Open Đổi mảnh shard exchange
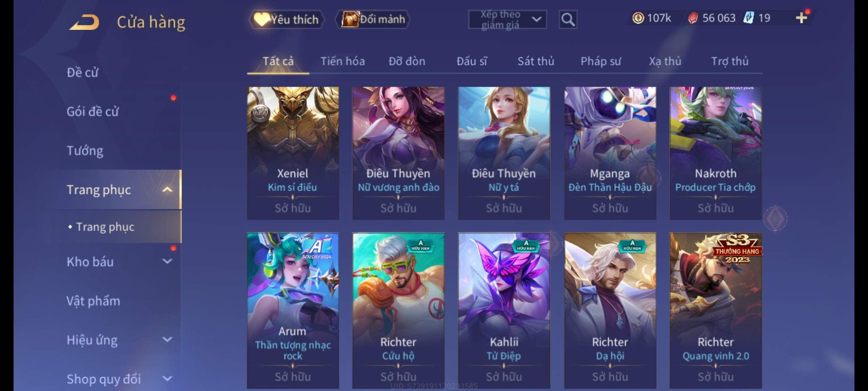This screenshot has height=391, width=868. pos(373,19)
